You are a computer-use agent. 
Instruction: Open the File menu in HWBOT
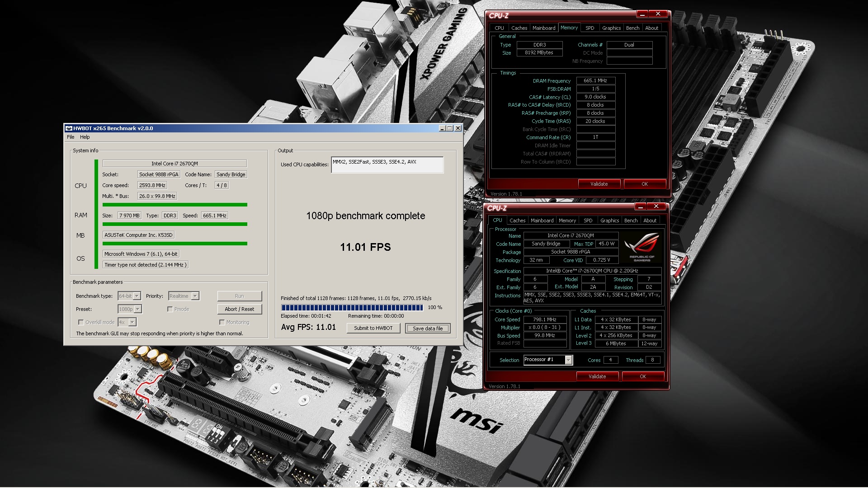[x=71, y=137]
